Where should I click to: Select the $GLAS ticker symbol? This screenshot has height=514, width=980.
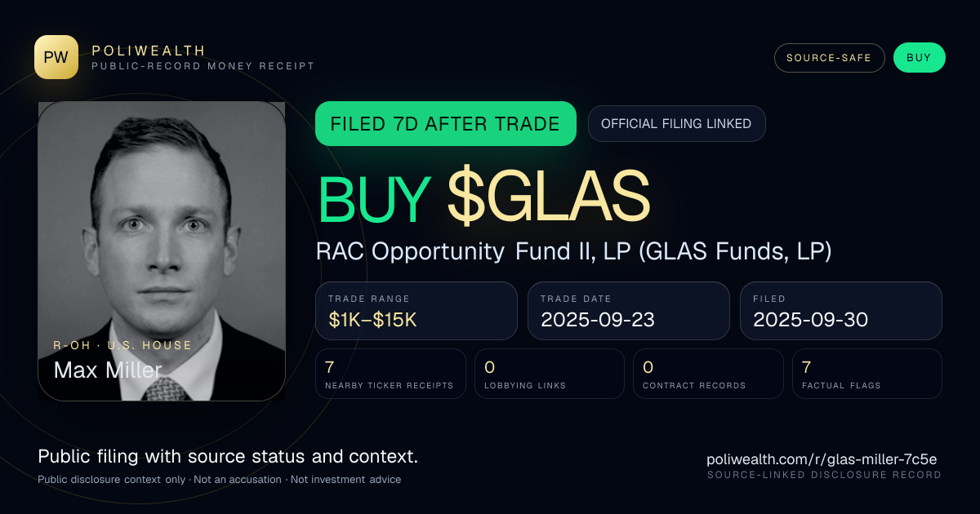pyautogui.click(x=549, y=198)
